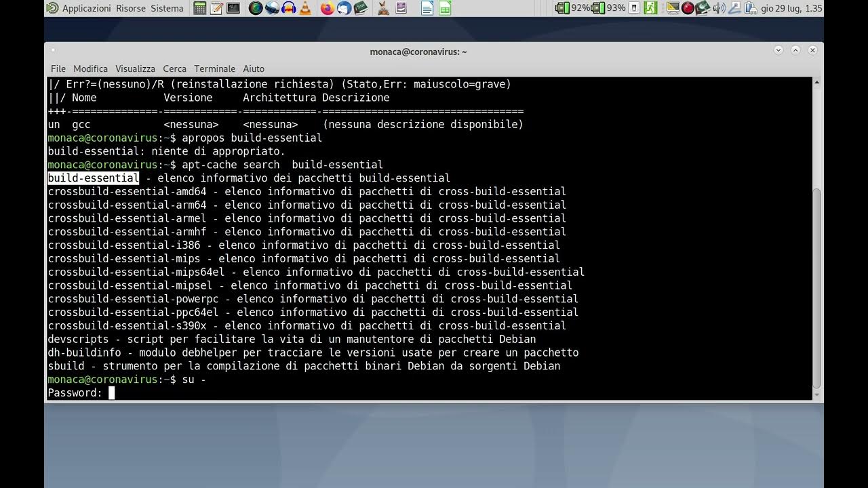Click the green logout exit icon
868x488 pixels.
coord(650,8)
